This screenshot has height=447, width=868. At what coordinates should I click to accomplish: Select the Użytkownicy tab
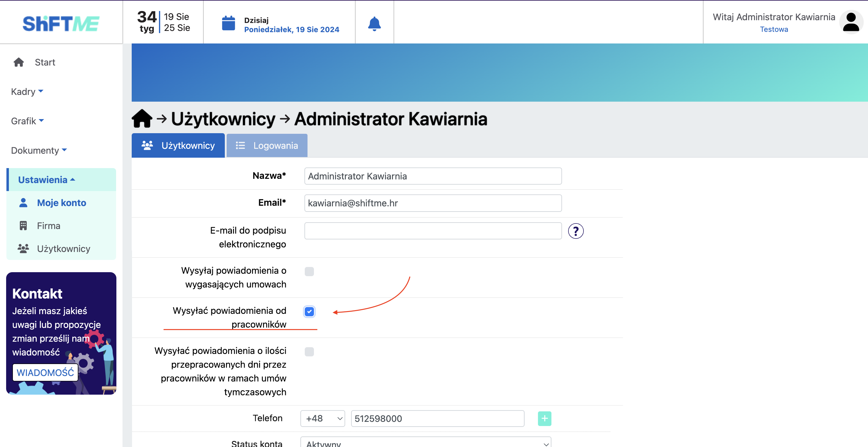pyautogui.click(x=178, y=145)
